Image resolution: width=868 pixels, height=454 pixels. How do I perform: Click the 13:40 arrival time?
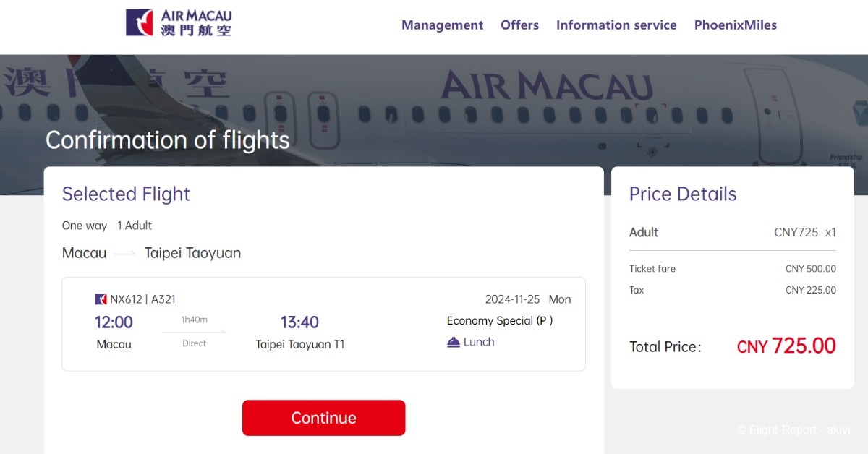(299, 322)
